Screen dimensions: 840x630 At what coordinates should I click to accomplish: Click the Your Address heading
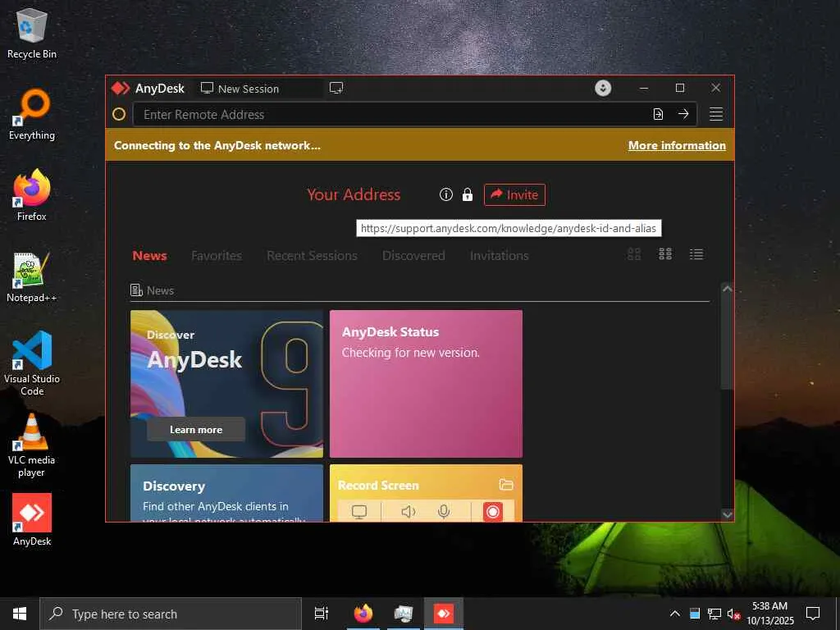coord(354,194)
